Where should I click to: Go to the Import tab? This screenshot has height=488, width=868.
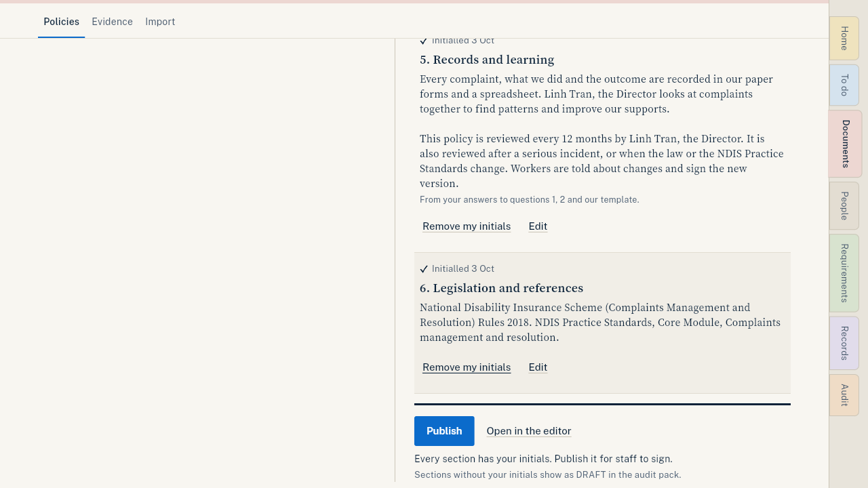pyautogui.click(x=160, y=22)
